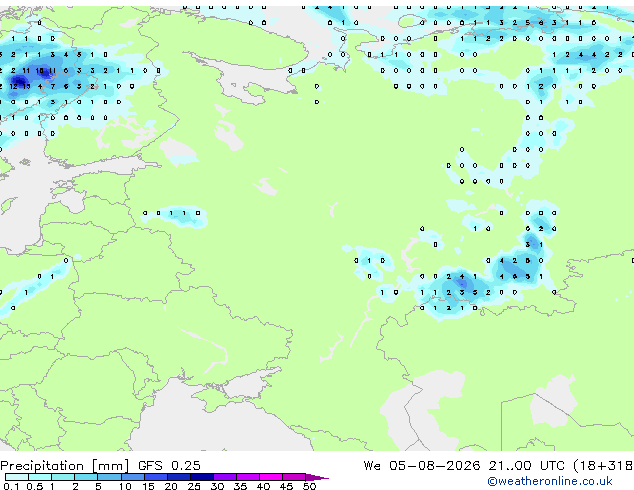Click the '(18+318' forecast run label
This screenshot has width=634, height=490.
click(603, 466)
